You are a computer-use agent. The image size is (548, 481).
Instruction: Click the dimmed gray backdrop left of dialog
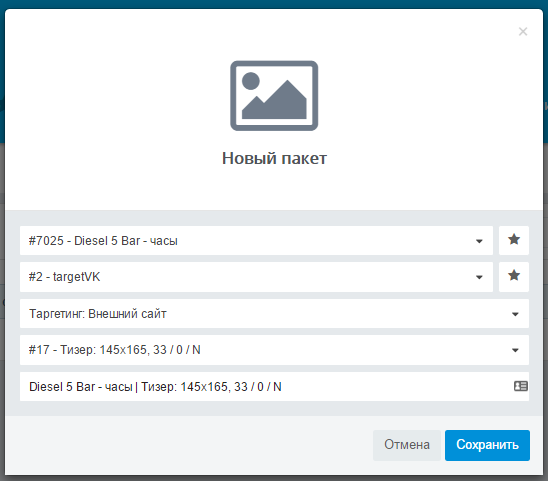(x=2, y=280)
